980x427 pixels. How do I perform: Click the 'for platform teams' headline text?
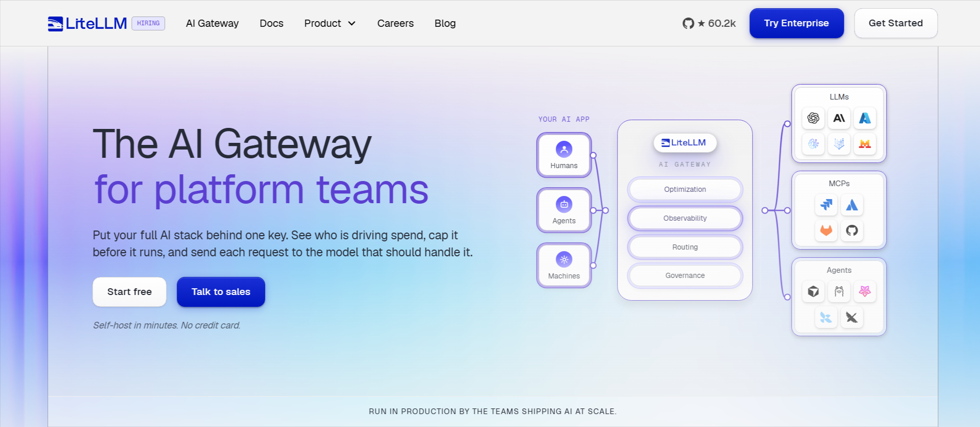[261, 190]
